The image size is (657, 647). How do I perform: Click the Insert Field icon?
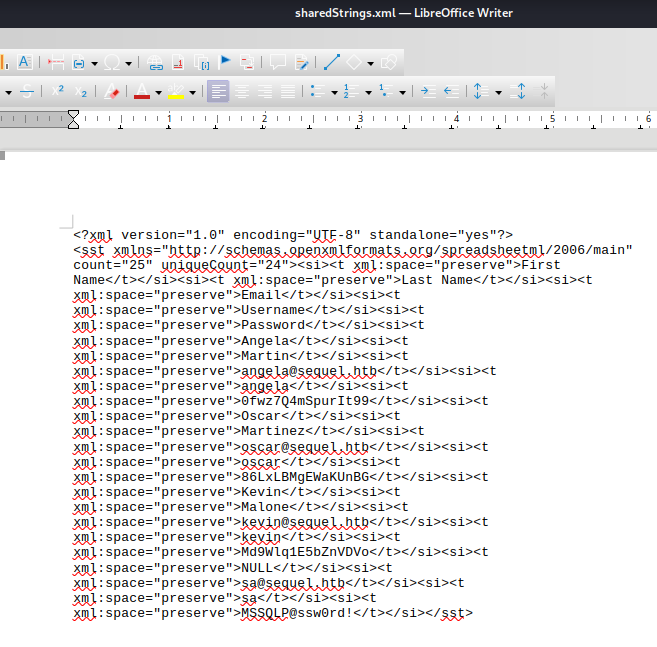point(79,62)
